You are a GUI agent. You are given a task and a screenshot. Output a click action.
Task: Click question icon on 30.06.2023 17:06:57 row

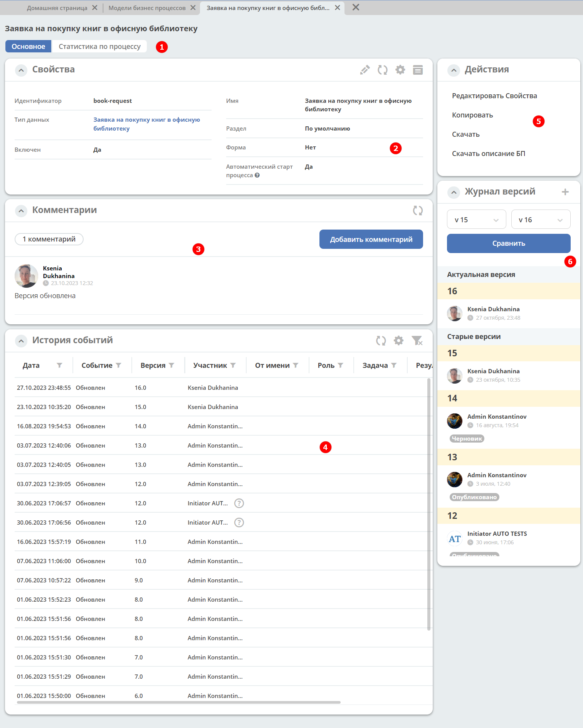point(239,503)
